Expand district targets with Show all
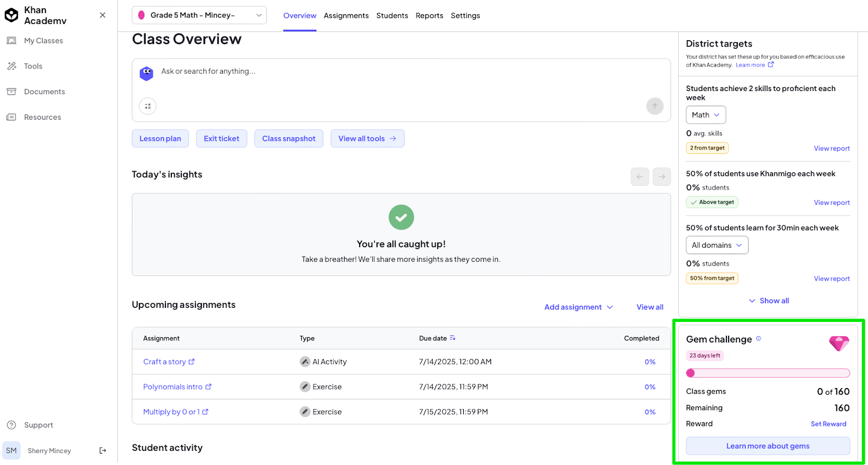 (x=769, y=301)
